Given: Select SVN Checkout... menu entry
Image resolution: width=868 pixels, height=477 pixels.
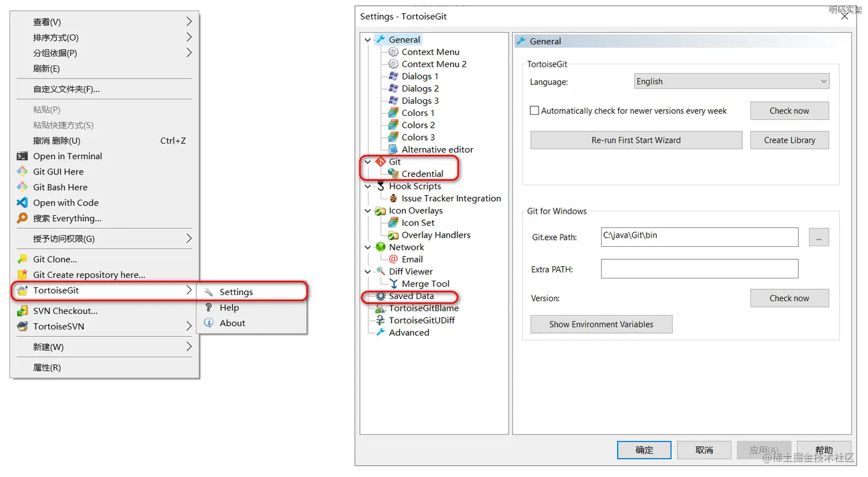Looking at the screenshot, I should coord(104,311).
